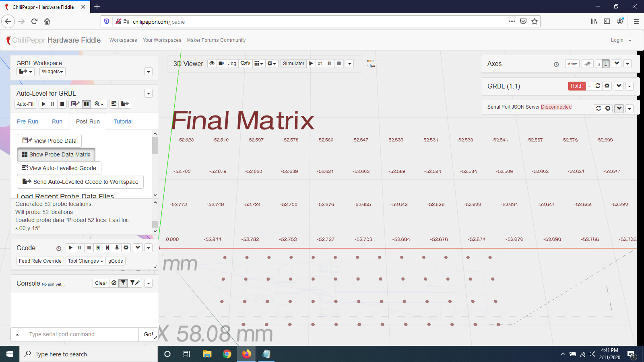Stop the Auto-Level probing process

pos(62,104)
